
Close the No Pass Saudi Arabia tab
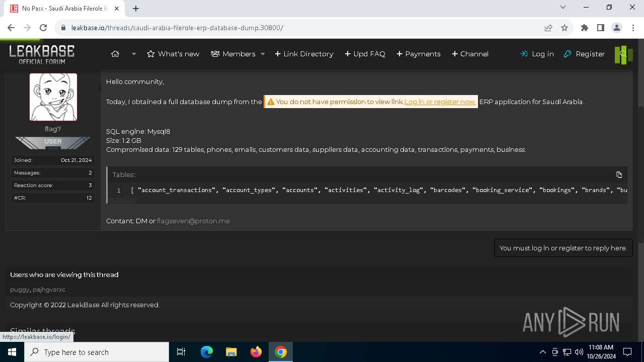(117, 9)
